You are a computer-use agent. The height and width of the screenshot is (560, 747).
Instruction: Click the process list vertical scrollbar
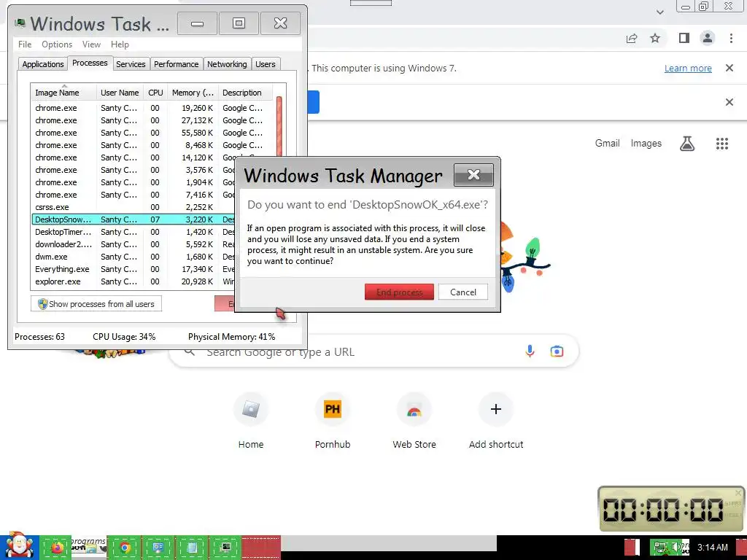pos(279,126)
